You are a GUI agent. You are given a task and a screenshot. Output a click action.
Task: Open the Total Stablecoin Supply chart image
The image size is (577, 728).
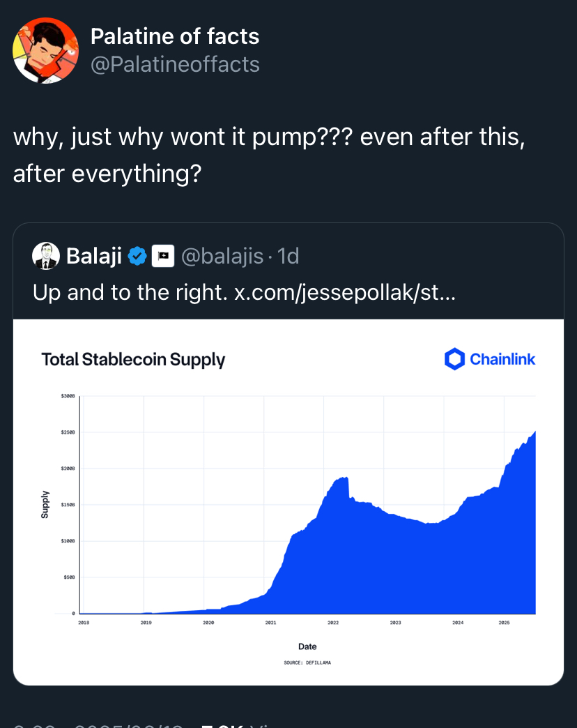coord(288,502)
